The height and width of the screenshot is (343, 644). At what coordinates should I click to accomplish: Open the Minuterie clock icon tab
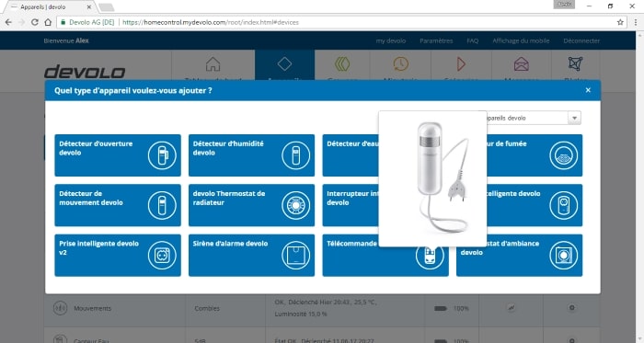click(x=400, y=64)
